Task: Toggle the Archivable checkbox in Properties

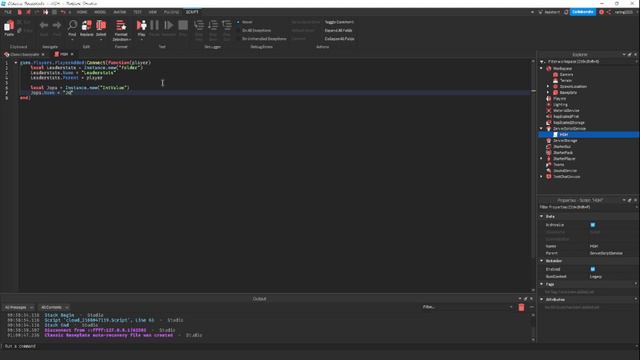Action: (593, 225)
